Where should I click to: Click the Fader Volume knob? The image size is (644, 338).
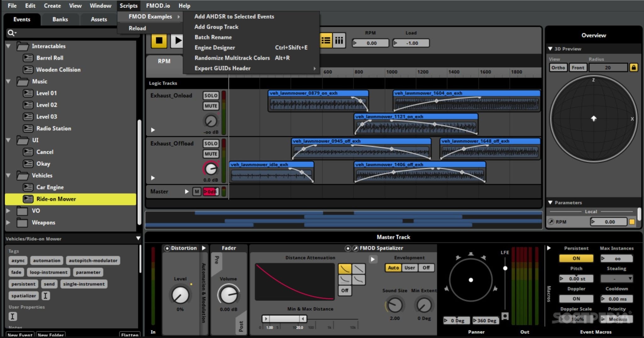click(229, 295)
